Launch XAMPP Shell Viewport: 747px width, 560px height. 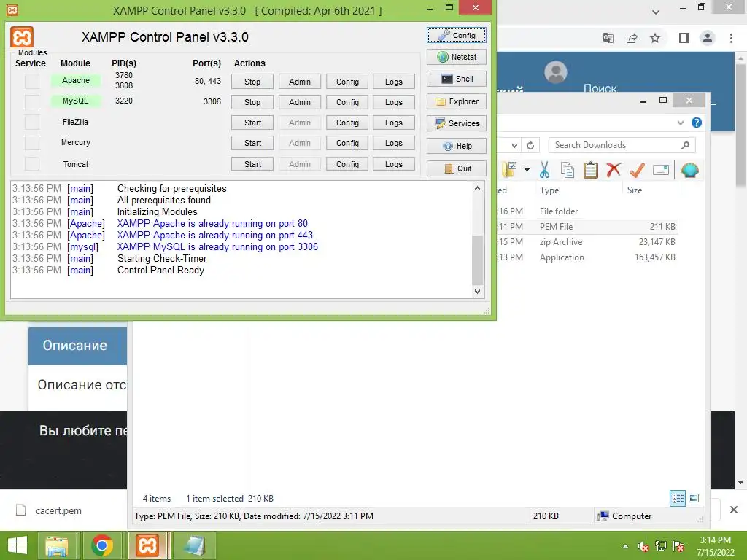(457, 79)
